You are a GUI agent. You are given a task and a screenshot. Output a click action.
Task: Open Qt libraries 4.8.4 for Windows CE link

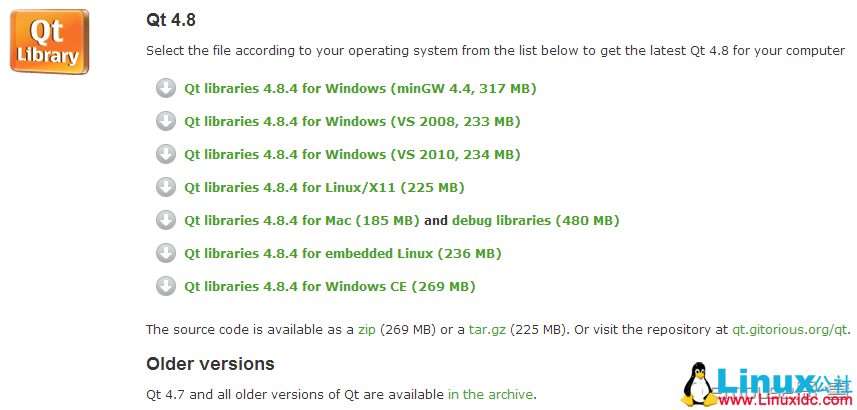[x=330, y=286]
